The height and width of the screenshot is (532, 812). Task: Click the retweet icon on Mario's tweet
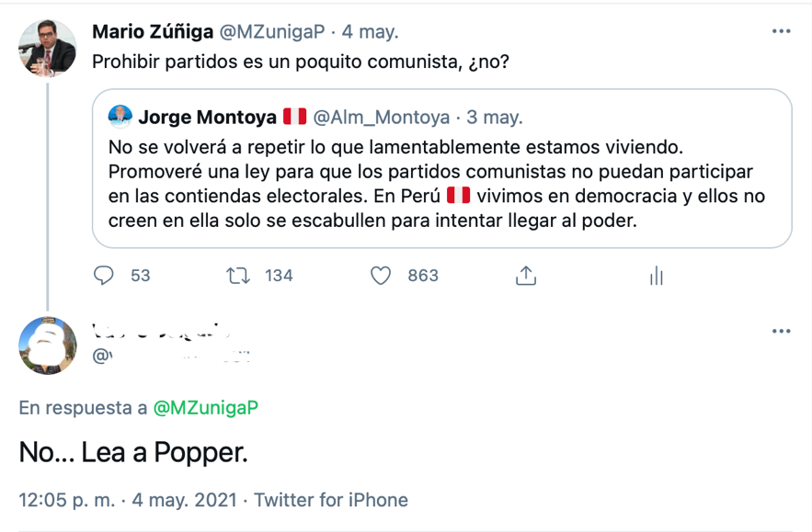click(238, 276)
